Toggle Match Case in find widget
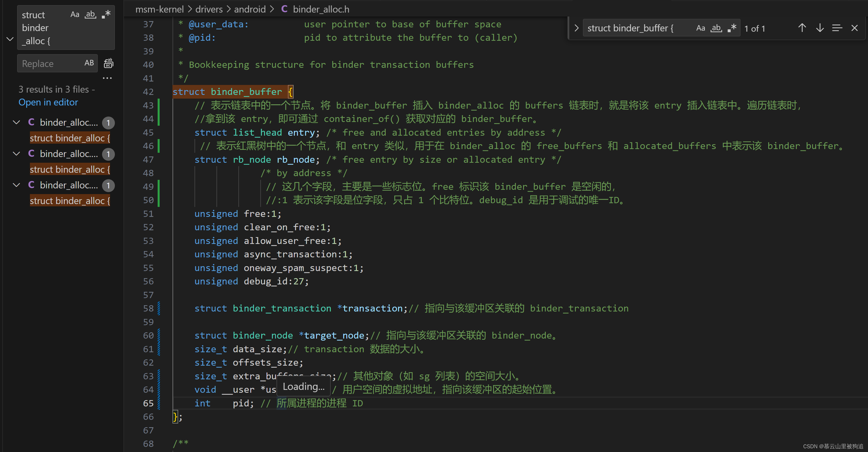This screenshot has width=868, height=452. 701,28
